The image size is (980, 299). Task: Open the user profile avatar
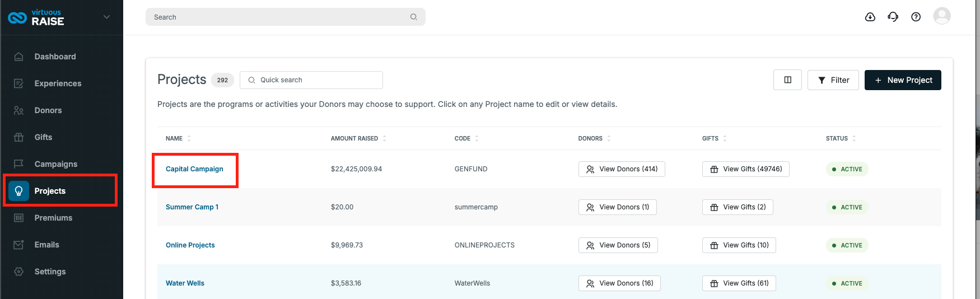coord(942,16)
